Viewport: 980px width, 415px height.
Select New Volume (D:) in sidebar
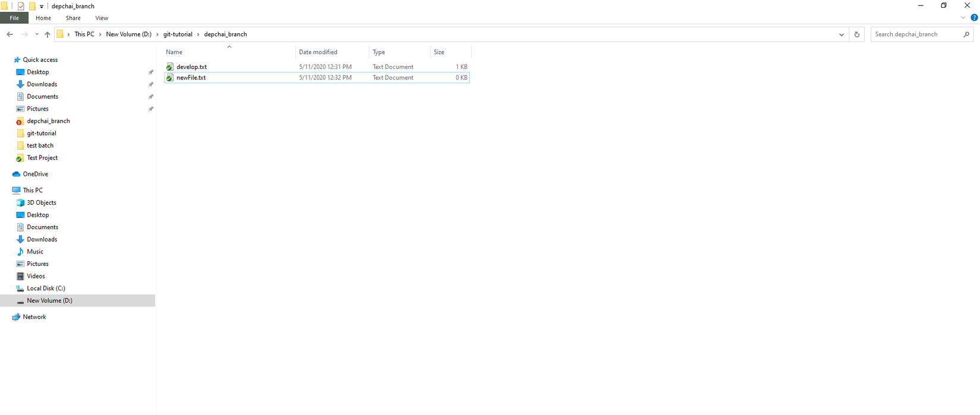[x=77, y=300]
